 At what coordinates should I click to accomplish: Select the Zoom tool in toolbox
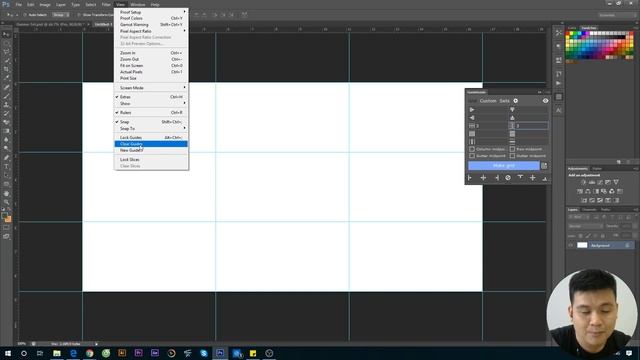(6, 201)
